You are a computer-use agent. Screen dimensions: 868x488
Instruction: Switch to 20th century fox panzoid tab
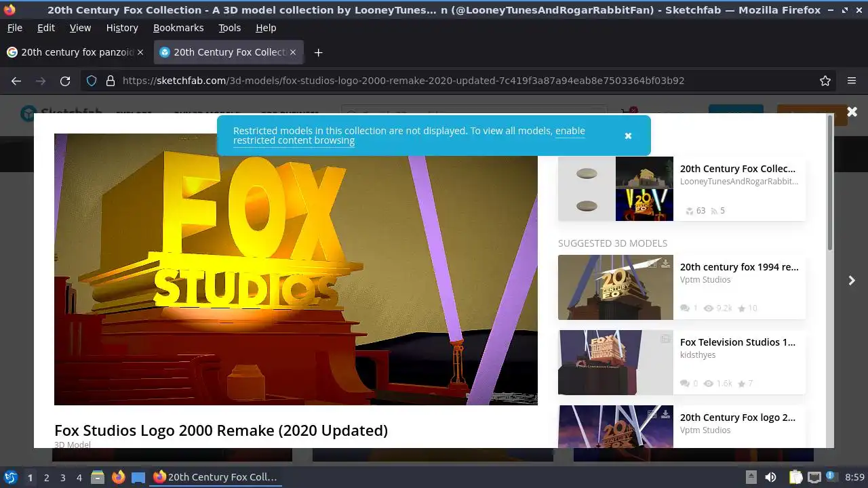(75, 52)
